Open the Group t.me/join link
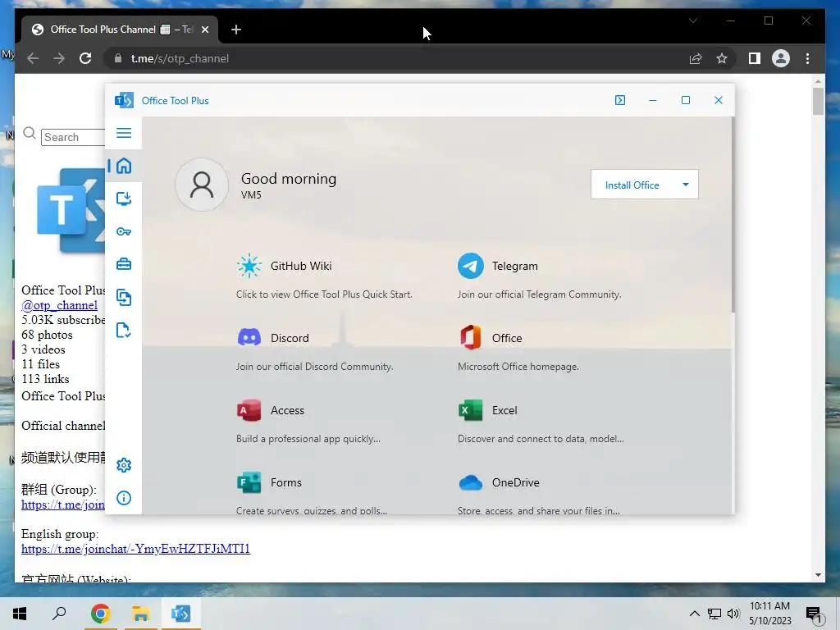Viewport: 840px width, 630px height. (x=63, y=504)
